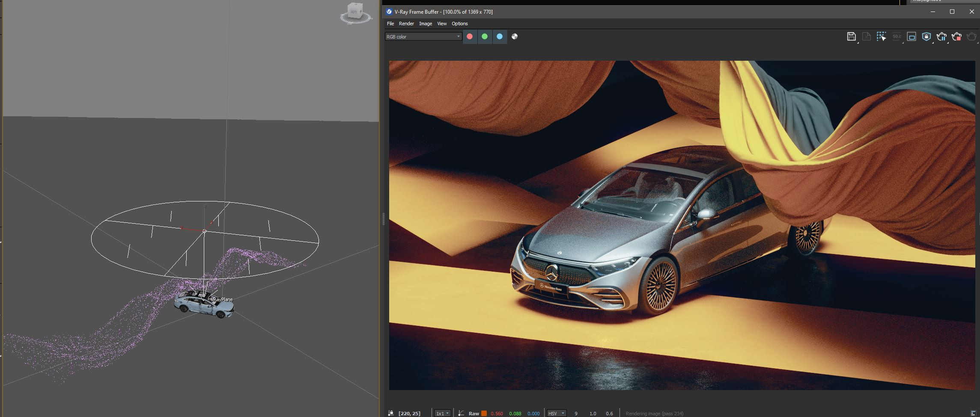Toggle the blue channel button
980x417 pixels.
(x=500, y=37)
